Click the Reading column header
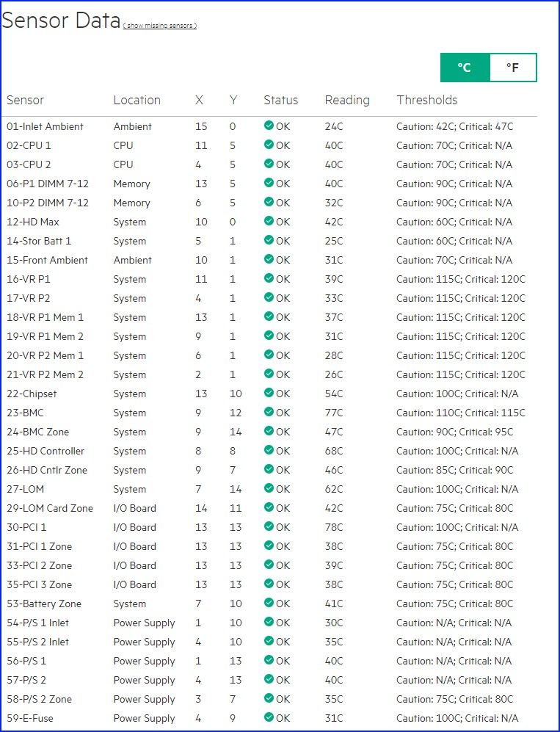 tap(347, 100)
